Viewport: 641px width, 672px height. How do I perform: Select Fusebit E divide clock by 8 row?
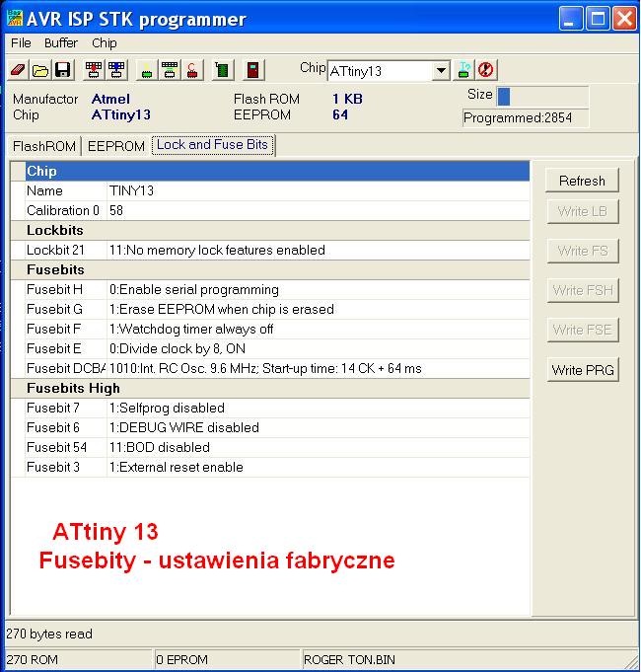pyautogui.click(x=270, y=348)
